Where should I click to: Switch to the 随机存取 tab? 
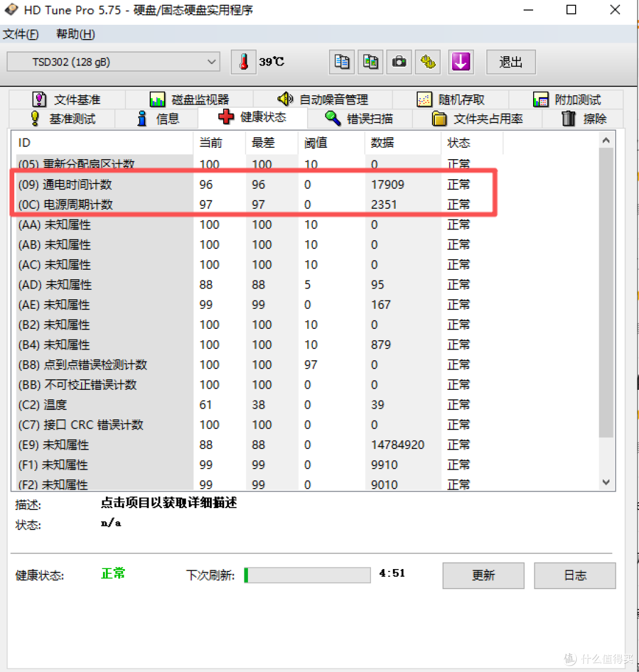[x=451, y=99]
